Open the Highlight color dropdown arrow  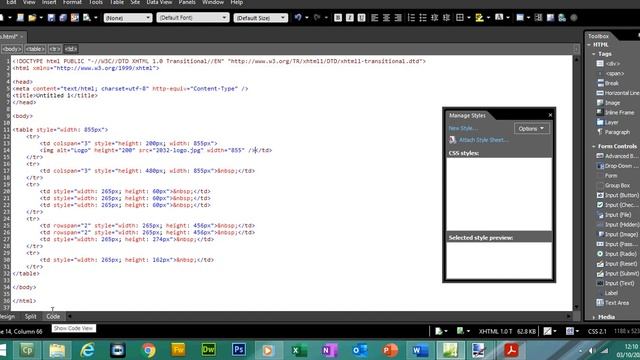point(488,18)
